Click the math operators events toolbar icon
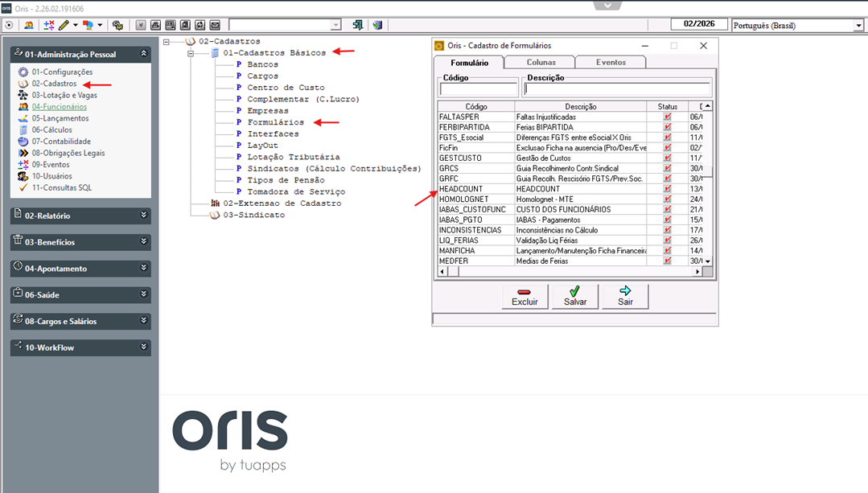Image resolution: width=868 pixels, height=493 pixels. tap(49, 25)
